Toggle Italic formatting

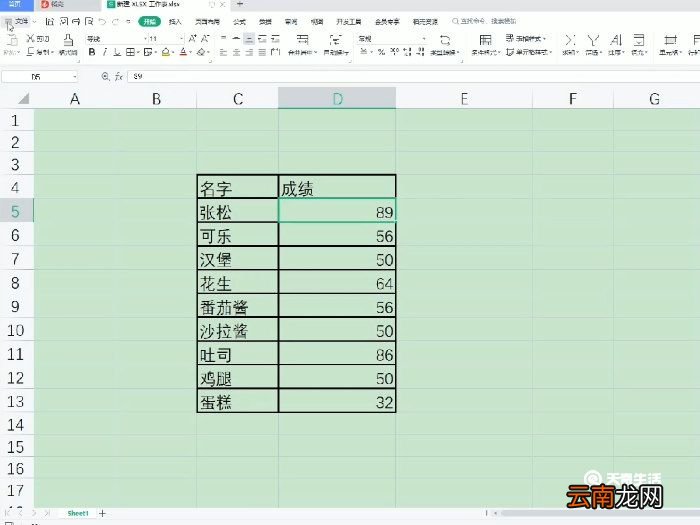105,52
